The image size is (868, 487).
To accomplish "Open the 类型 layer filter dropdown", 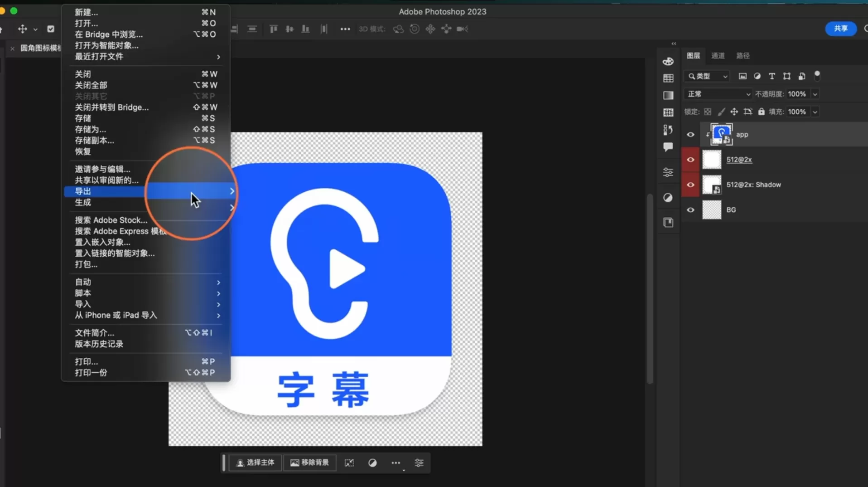I will tap(707, 76).
